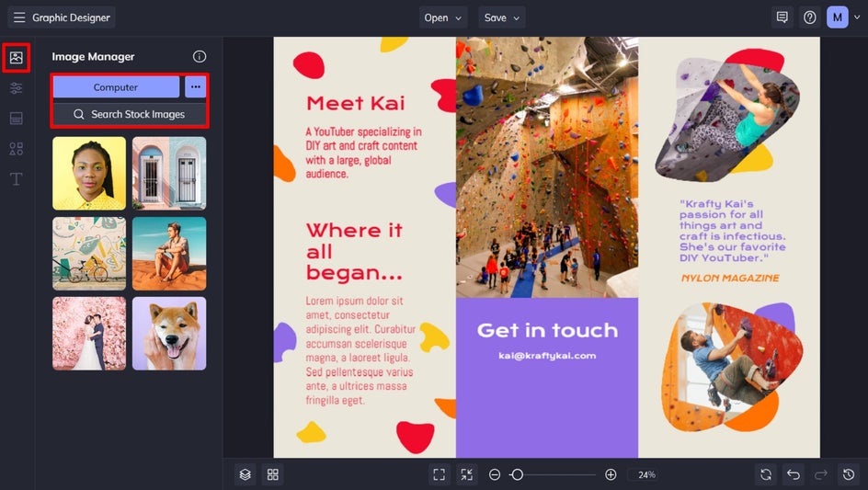The height and width of the screenshot is (490, 868).
Task: Select the wedding couple thumbnail
Action: tap(89, 334)
